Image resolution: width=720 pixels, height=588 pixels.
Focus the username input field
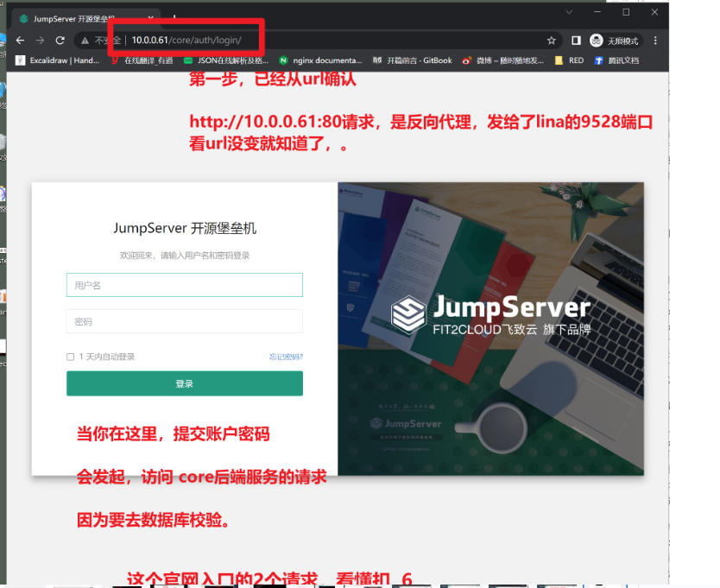point(185,285)
